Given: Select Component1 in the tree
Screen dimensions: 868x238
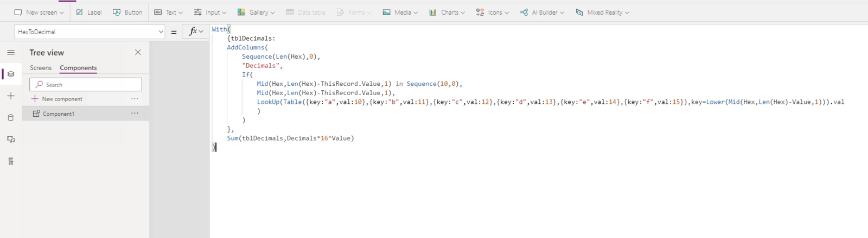Looking at the screenshot, I should click(86, 114).
